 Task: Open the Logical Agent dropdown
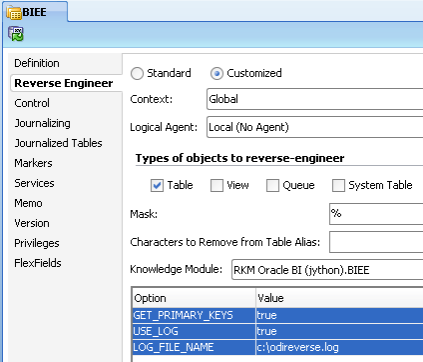(x=315, y=127)
